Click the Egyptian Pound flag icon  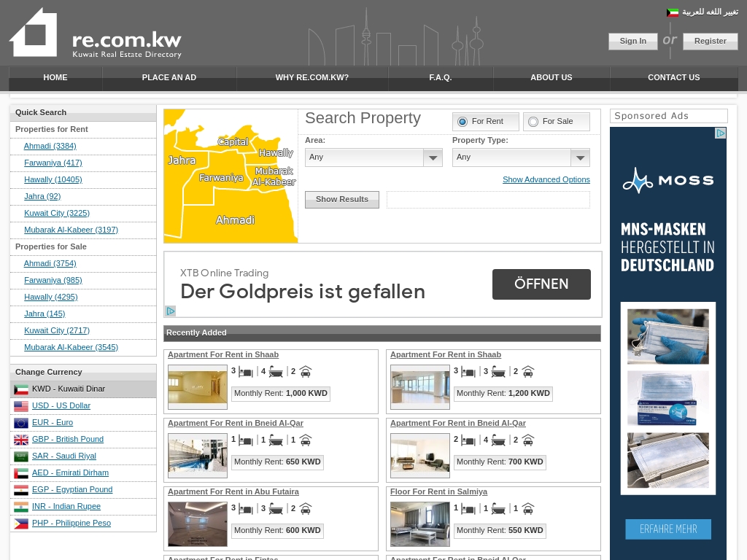(x=21, y=490)
